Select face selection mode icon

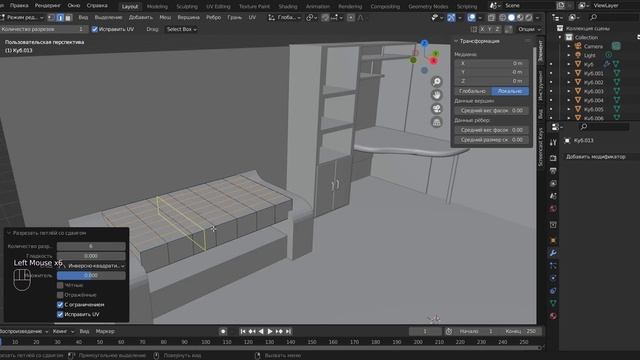tap(68, 18)
